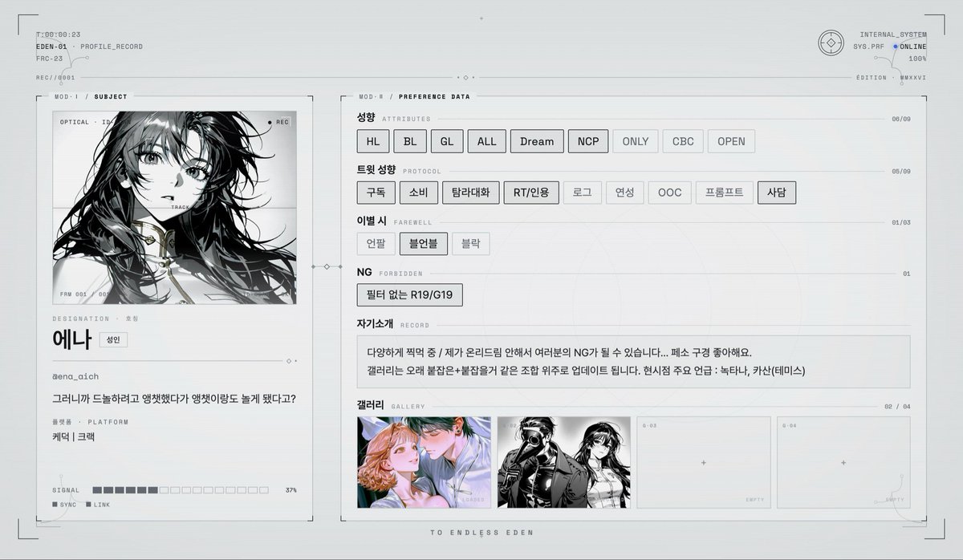Toggle the Dream attribute tag
The width and height of the screenshot is (963, 560).
pos(537,141)
